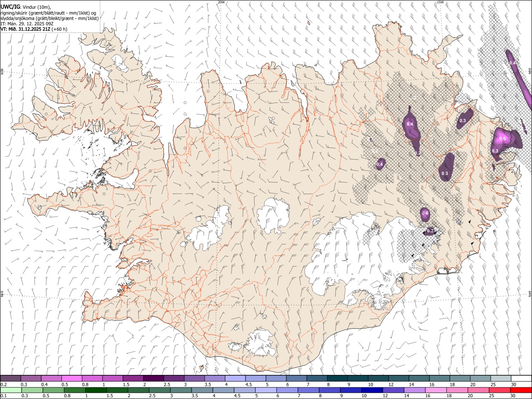Click the UWC/IG title text

click(10, 7)
